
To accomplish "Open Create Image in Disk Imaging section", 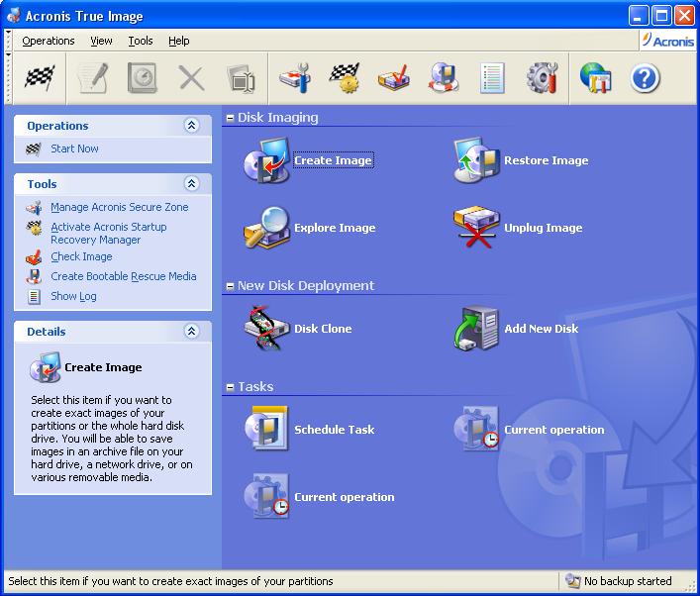I will tap(308, 160).
